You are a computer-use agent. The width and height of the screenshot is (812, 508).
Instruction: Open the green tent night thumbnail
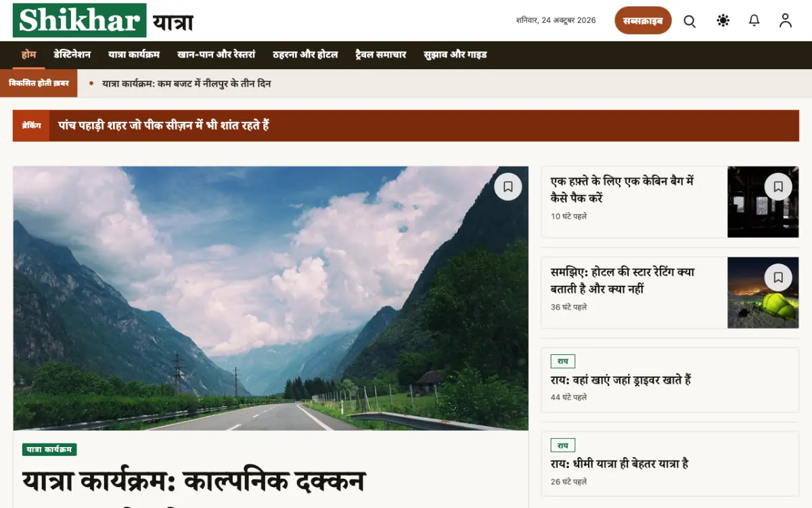click(x=763, y=293)
